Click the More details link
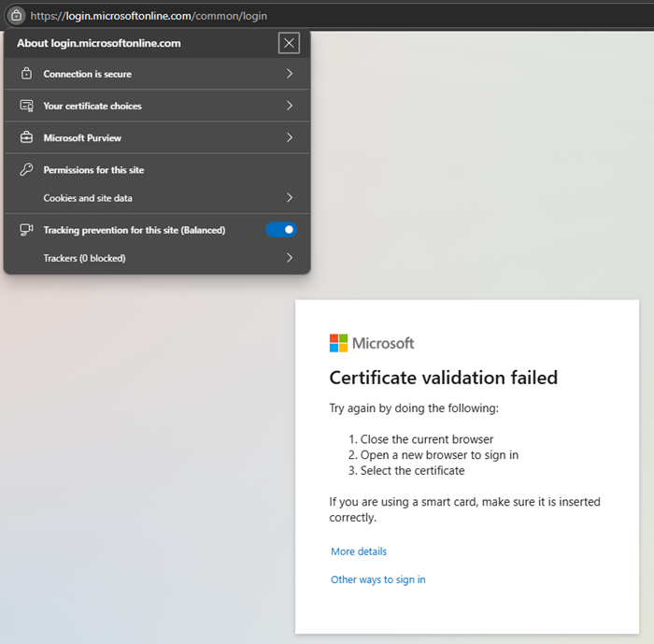The width and height of the screenshot is (654, 644). [359, 551]
